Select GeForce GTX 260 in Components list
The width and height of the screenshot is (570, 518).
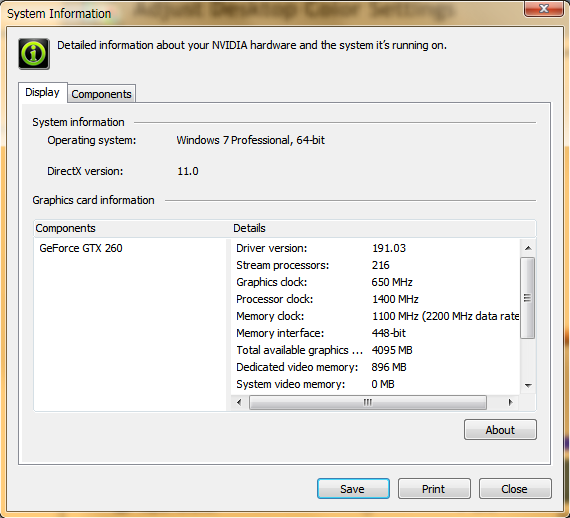[x=81, y=248]
